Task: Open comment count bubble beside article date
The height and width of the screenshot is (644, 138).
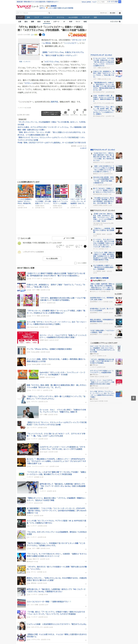Action: point(32,35)
